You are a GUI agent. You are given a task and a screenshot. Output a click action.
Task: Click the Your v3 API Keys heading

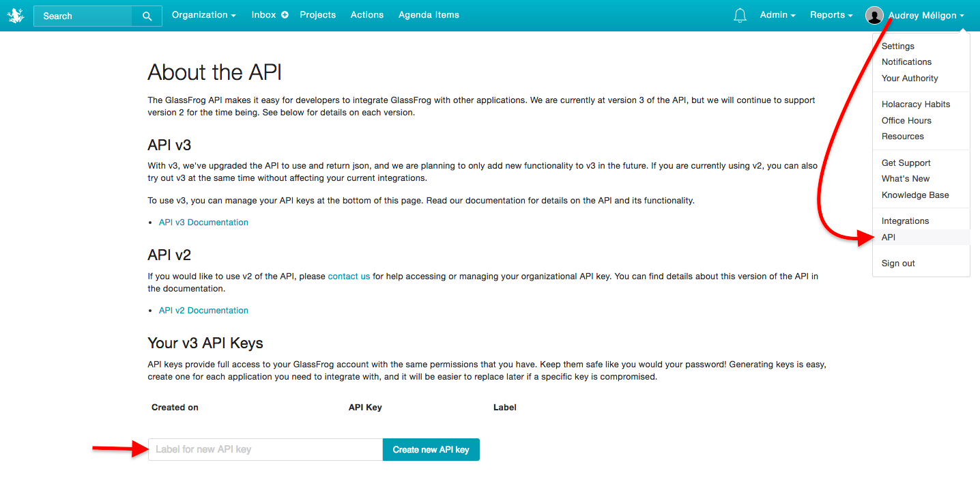pos(205,343)
